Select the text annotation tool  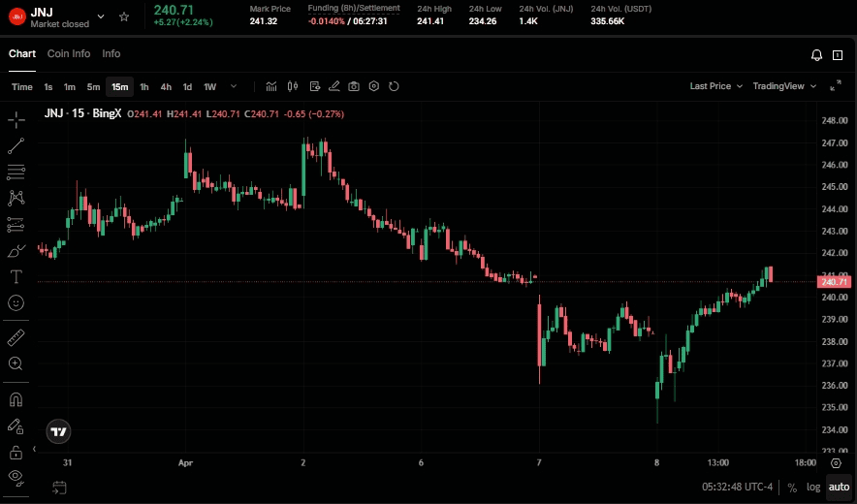(x=16, y=277)
